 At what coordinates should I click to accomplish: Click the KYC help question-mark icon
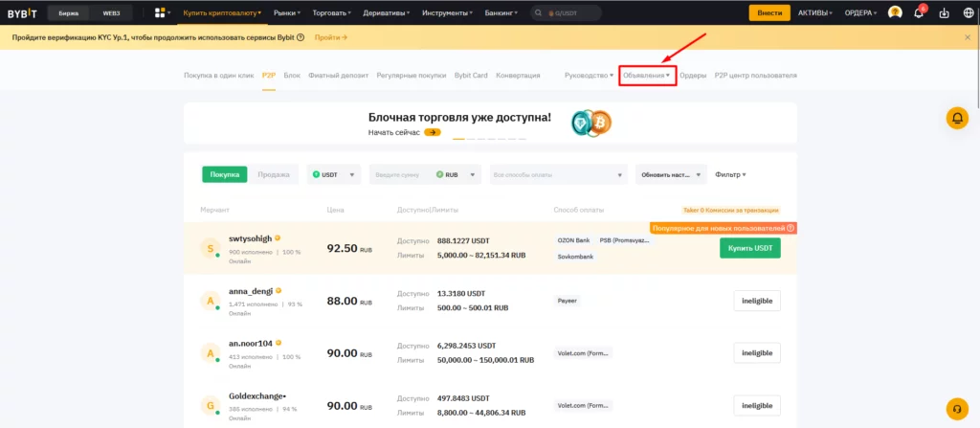point(301,37)
